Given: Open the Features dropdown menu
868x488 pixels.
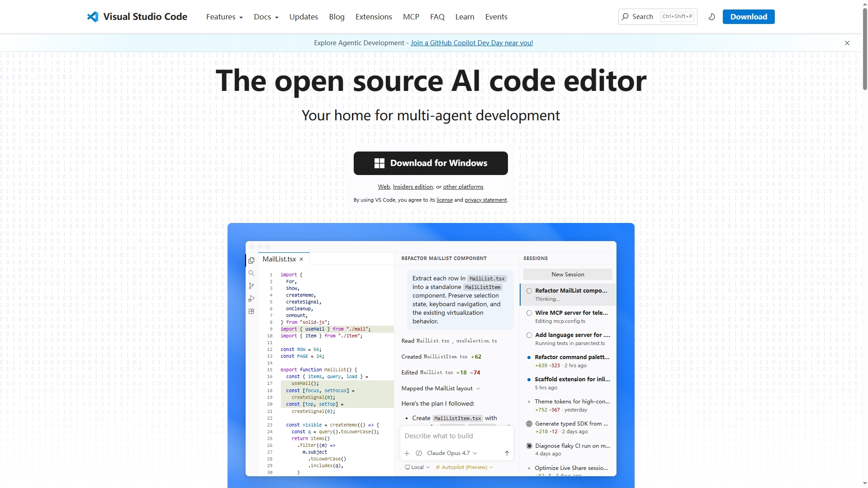Looking at the screenshot, I should coord(224,17).
